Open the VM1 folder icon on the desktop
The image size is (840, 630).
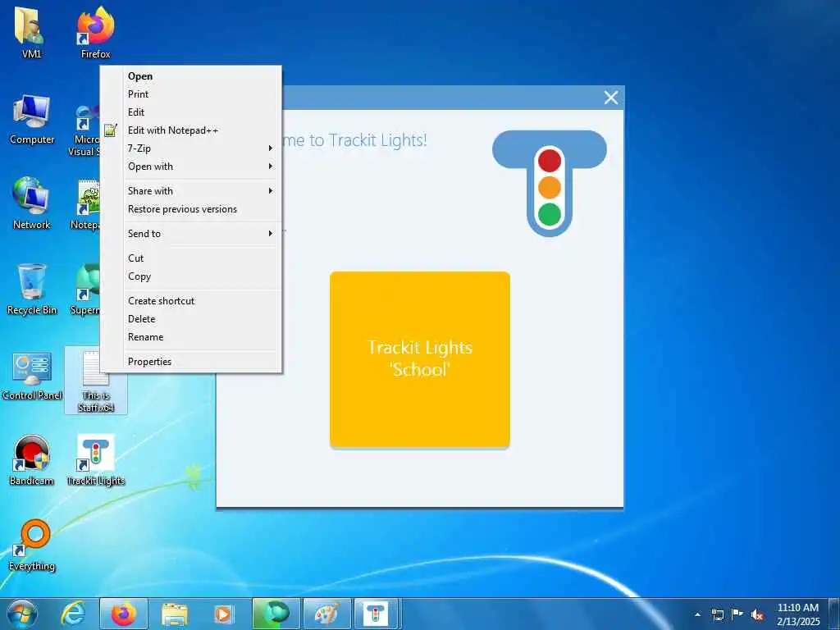point(31,32)
